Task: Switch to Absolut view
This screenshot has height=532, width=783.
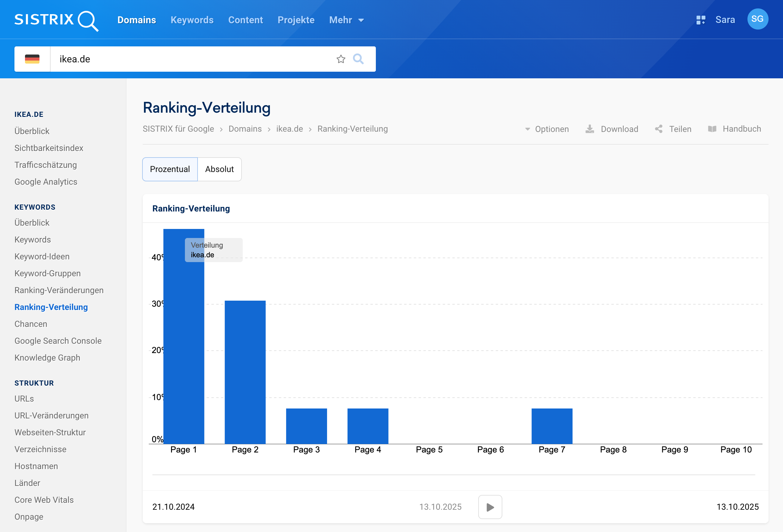Action: 219,169
